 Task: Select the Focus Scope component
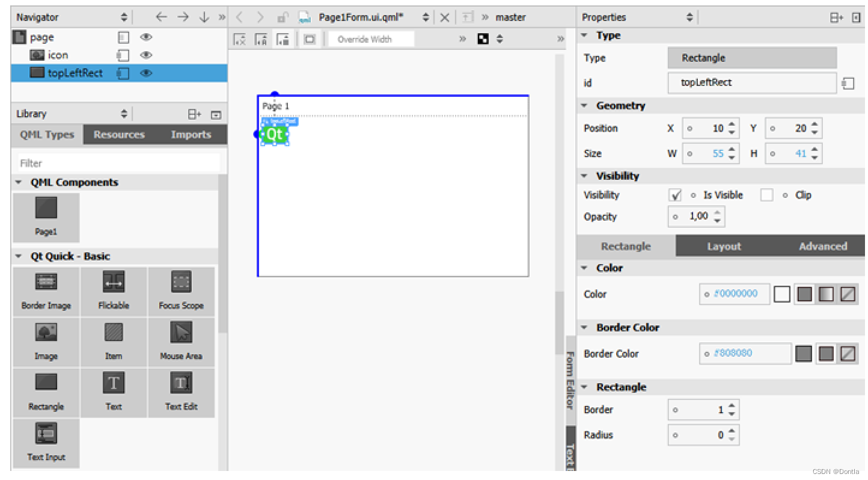181,291
